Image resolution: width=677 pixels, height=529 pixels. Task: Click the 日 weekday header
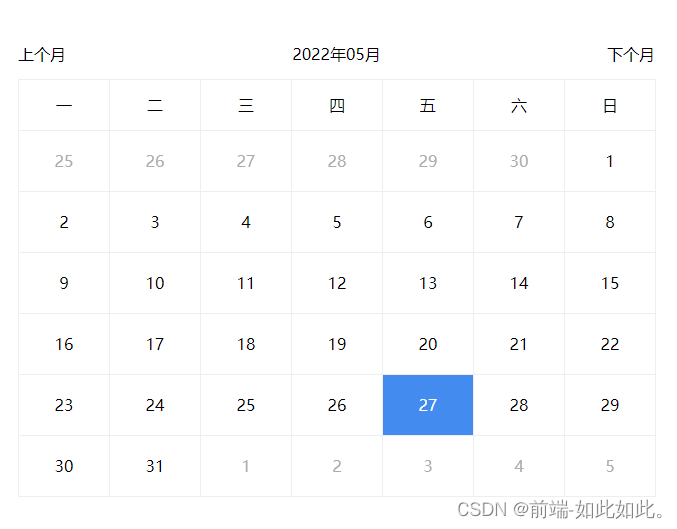point(610,105)
